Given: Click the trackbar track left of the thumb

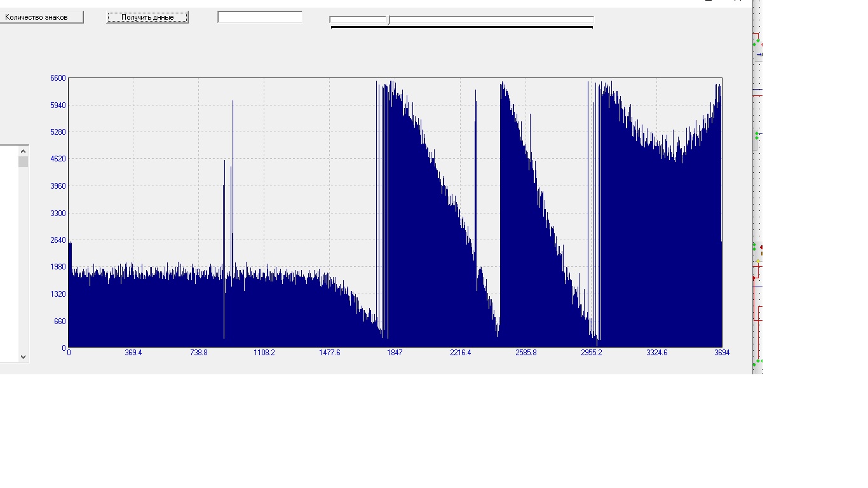Looking at the screenshot, I should pyautogui.click(x=357, y=20).
